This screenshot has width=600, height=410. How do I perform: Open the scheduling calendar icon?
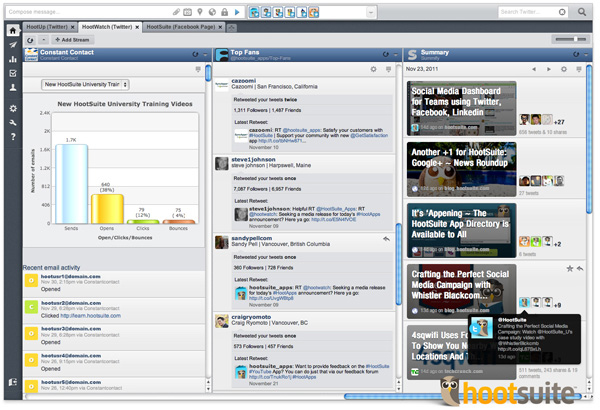[188, 12]
